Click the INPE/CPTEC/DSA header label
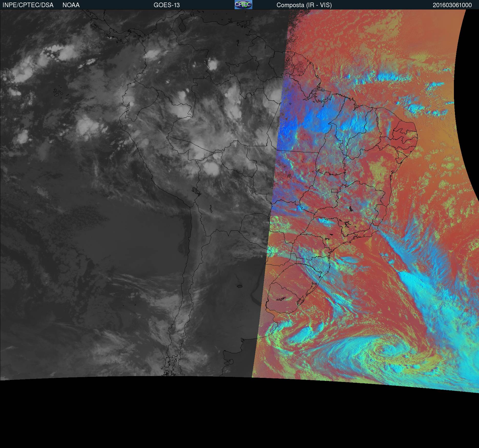The width and height of the screenshot is (479, 448). tap(28, 5)
